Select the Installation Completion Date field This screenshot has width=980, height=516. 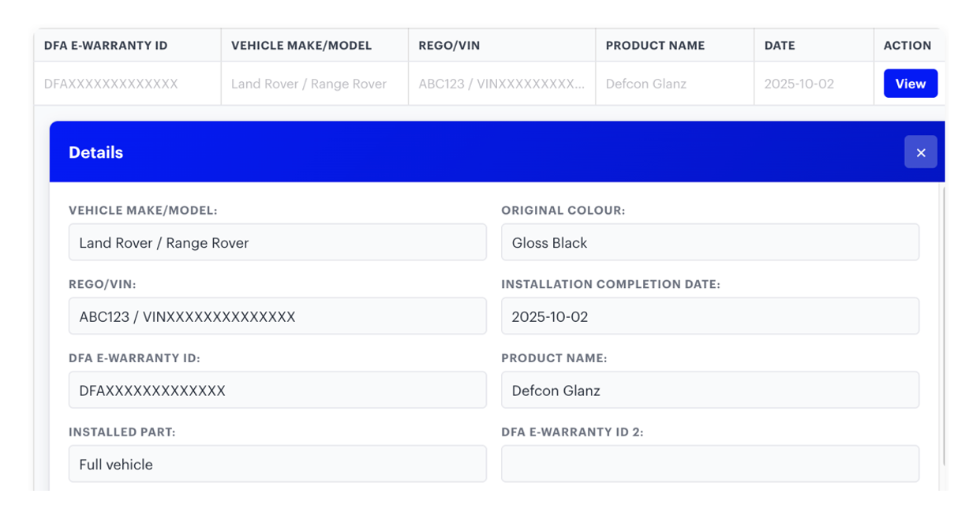[709, 316]
